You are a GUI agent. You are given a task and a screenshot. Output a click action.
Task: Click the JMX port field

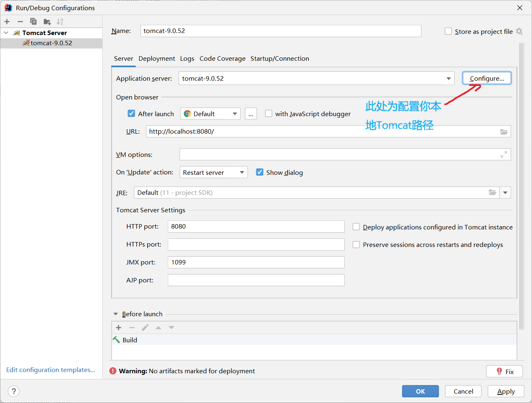coord(256,262)
